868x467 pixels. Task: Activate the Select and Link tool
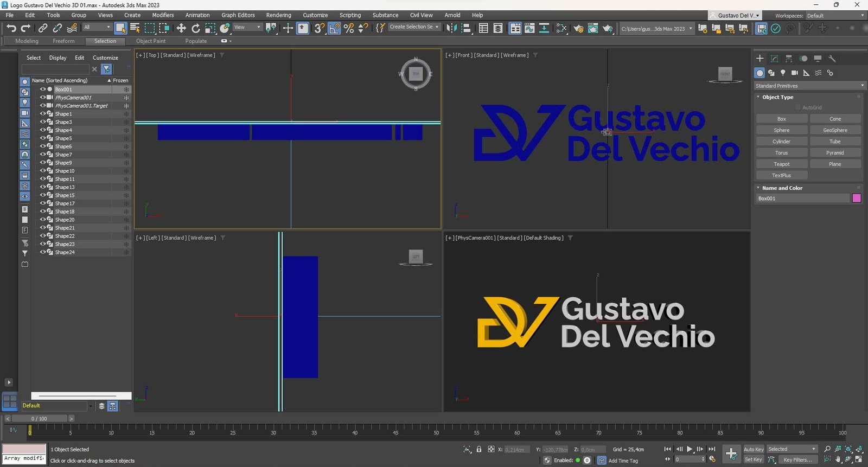click(x=43, y=28)
